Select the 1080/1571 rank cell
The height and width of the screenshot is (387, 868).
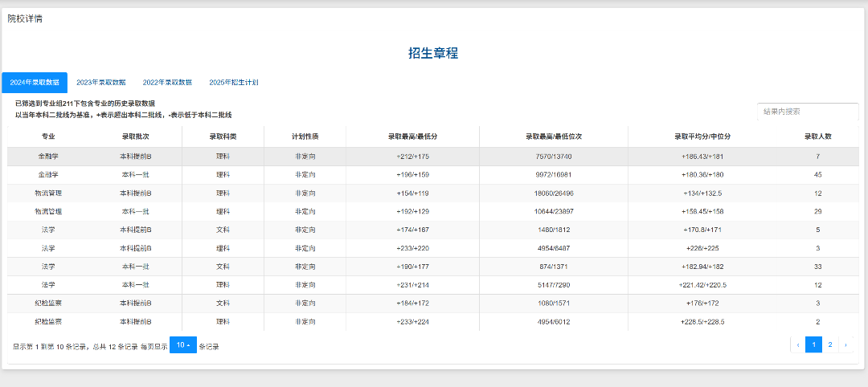[x=554, y=303]
